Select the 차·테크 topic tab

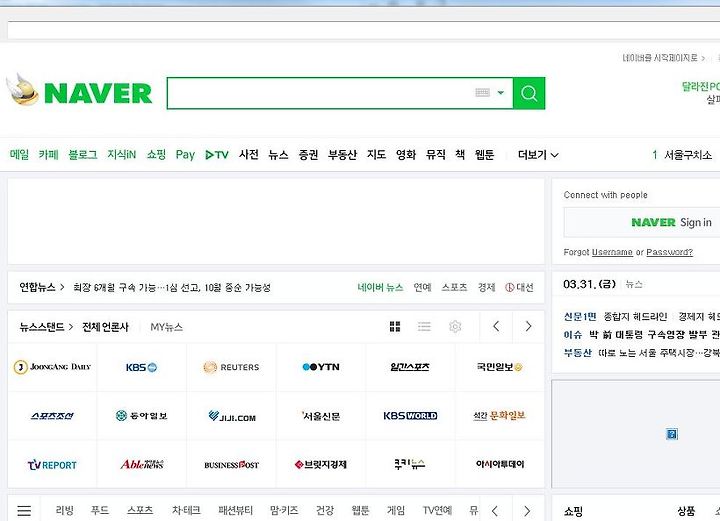pyautogui.click(x=186, y=510)
